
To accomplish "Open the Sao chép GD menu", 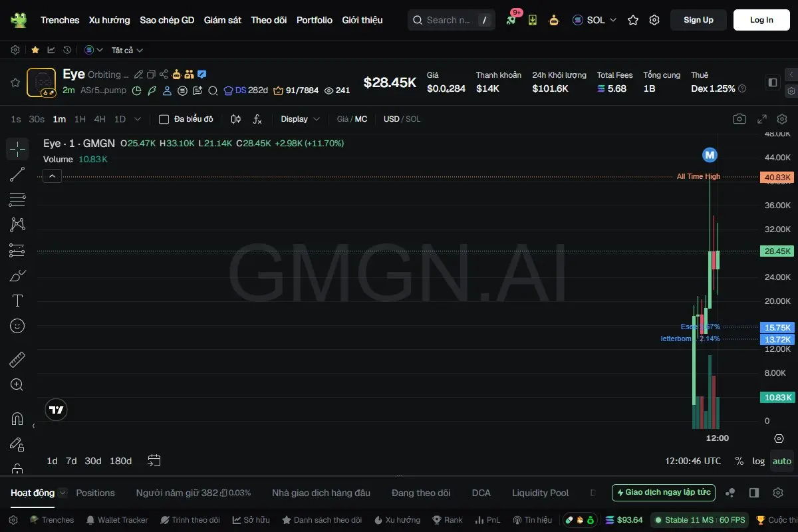I will pyautogui.click(x=167, y=20).
